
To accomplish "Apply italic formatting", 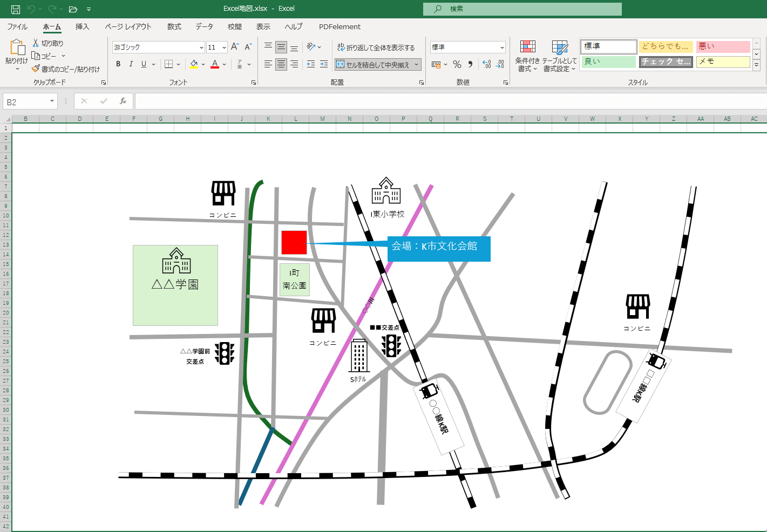I will point(131,64).
